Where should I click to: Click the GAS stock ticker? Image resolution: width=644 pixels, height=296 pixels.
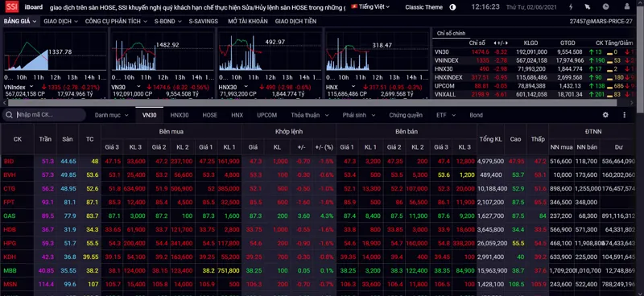[9, 216]
